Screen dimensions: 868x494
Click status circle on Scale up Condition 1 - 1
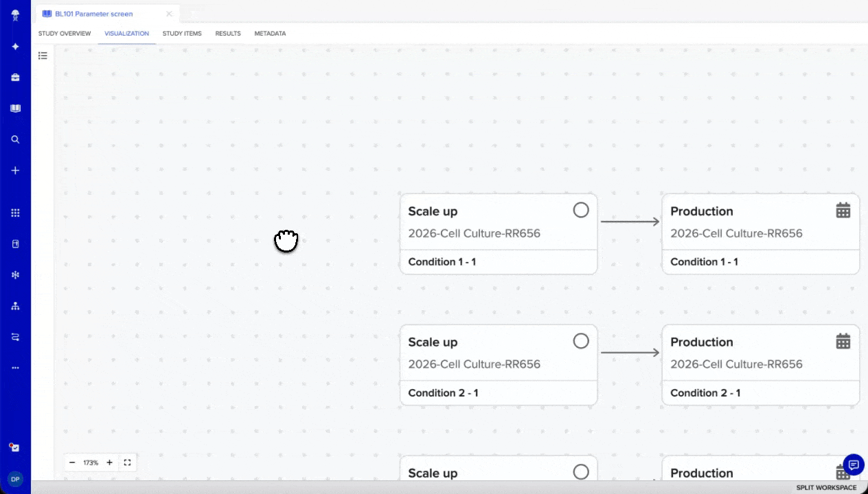(581, 210)
